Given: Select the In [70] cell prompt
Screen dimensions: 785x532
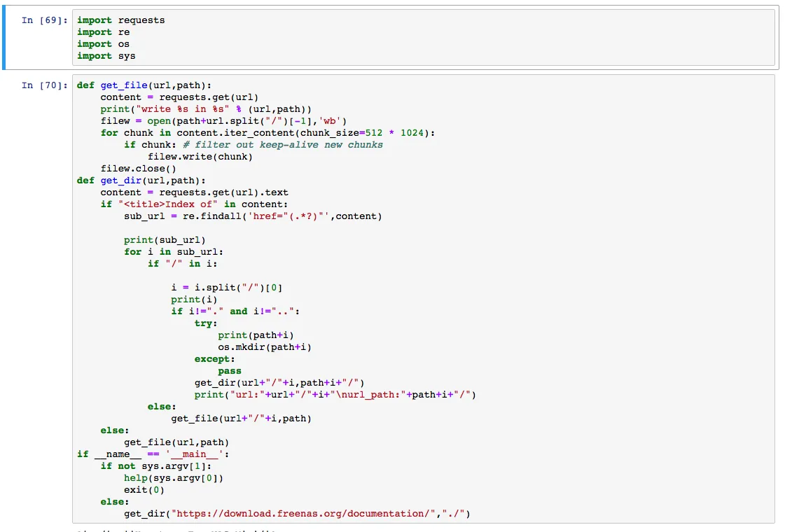Looking at the screenshot, I should pyautogui.click(x=44, y=85).
